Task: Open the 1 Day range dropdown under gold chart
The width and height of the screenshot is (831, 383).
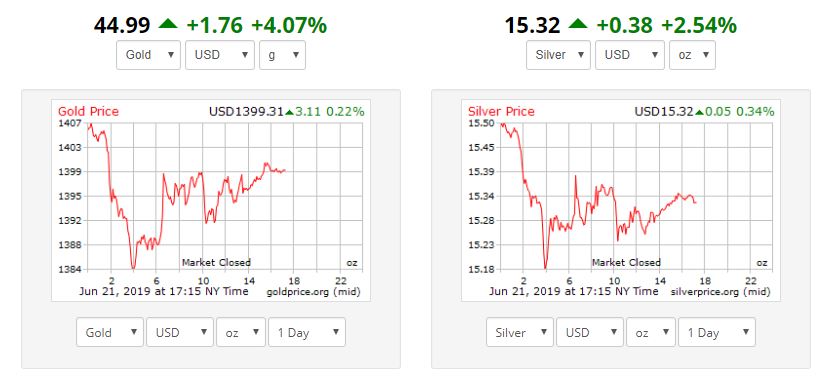Action: click(307, 332)
